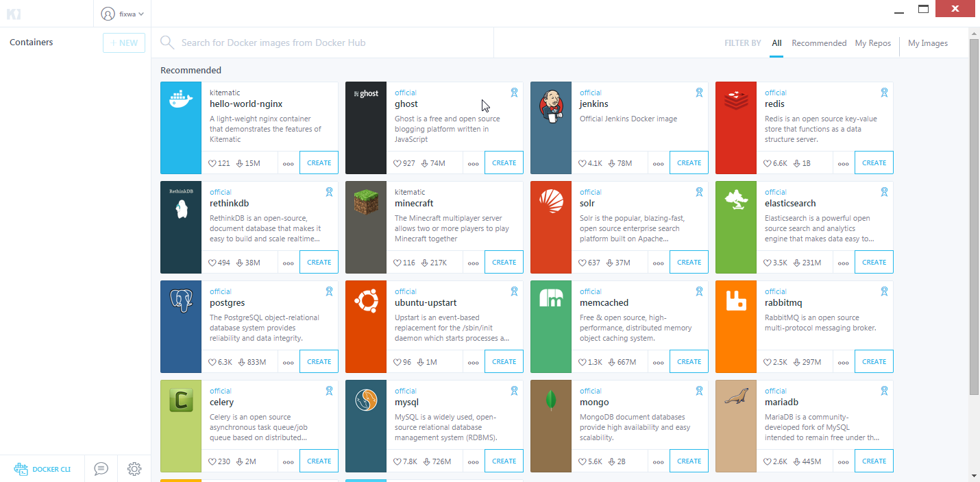The width and height of the screenshot is (980, 482).
Task: Open the preferences gear icon
Action: (x=134, y=469)
